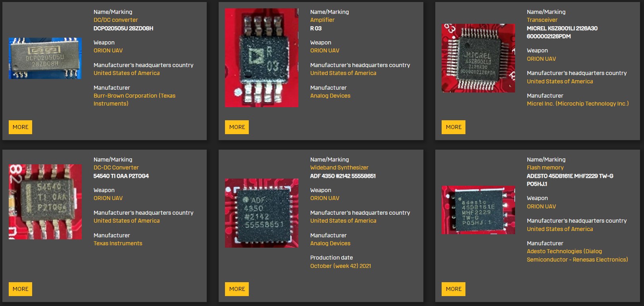This screenshot has width=644, height=306.
Task: Open the Micrel Inc. manufacturer link
Action: (x=577, y=104)
